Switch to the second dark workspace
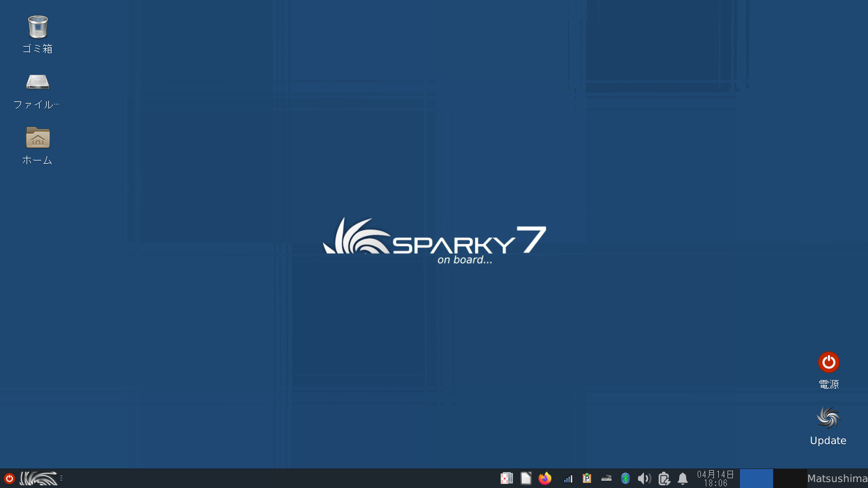This screenshot has width=868, height=488. [x=790, y=478]
